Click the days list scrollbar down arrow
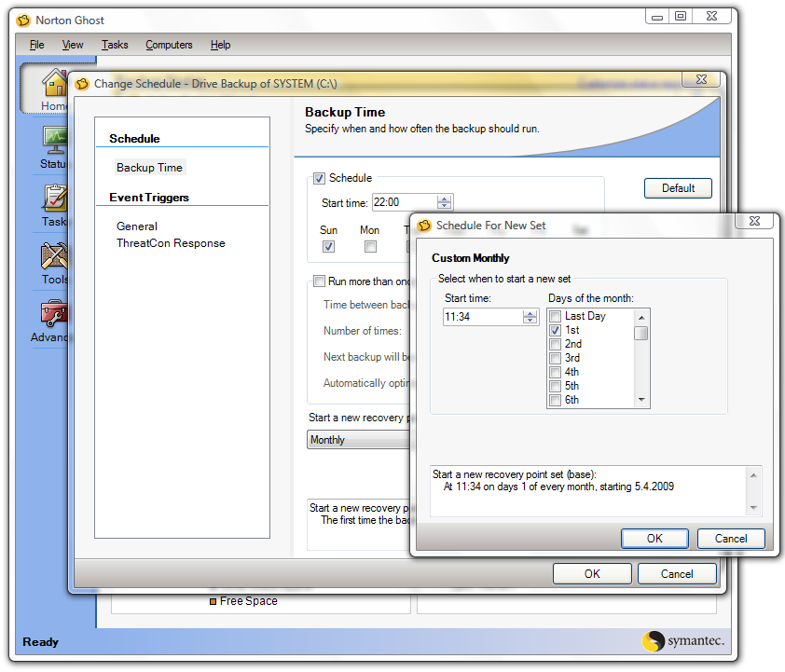 pos(641,400)
